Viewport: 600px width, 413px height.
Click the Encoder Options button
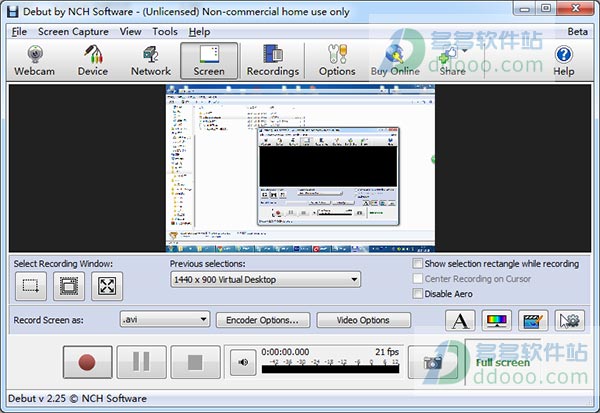pyautogui.click(x=262, y=320)
